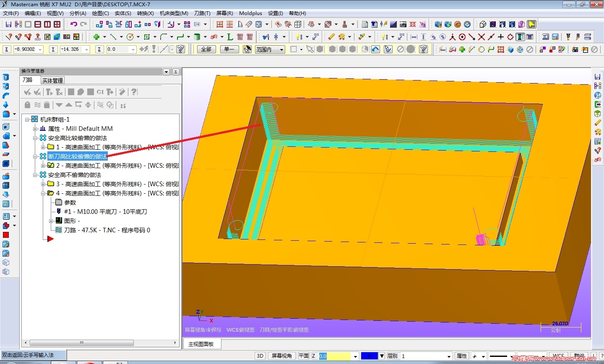Toggle the Z coordinate lock button

(99, 49)
